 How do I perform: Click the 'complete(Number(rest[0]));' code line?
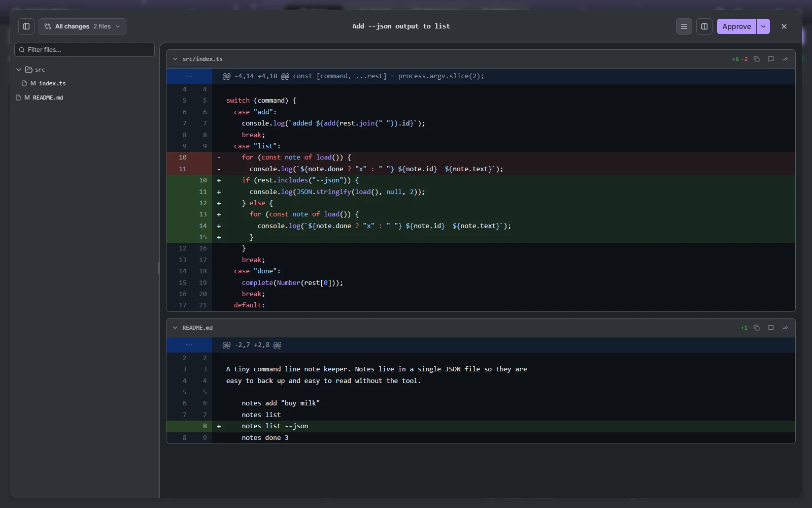481,283
